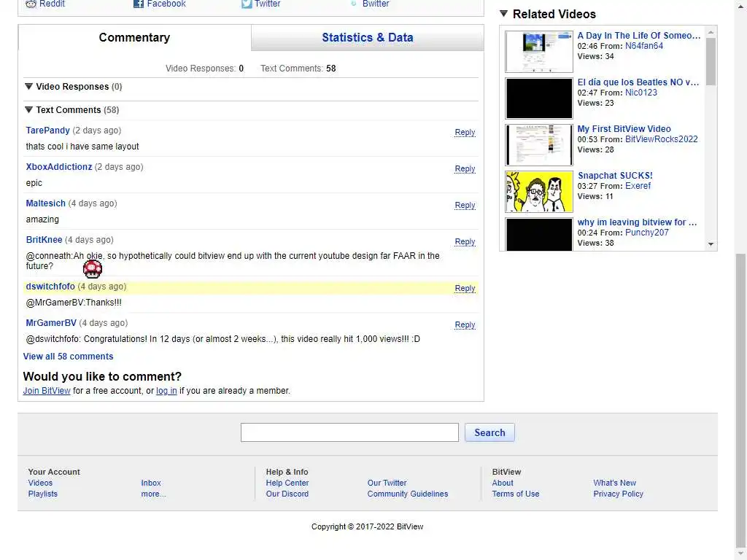
Task: Click the Join BitView link
Action: point(47,391)
